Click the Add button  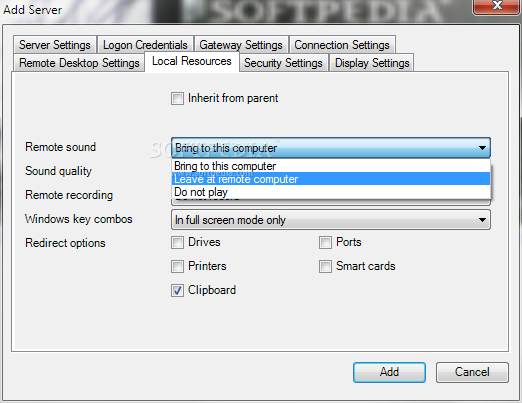(389, 372)
